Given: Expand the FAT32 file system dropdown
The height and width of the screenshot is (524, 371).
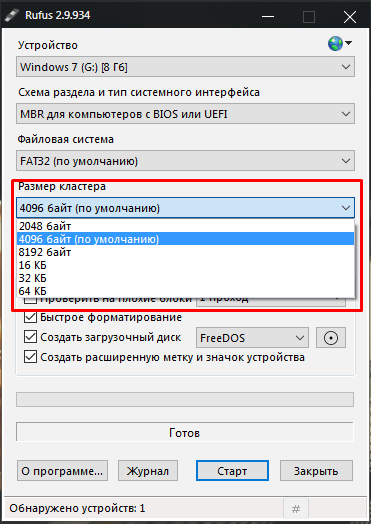Looking at the screenshot, I should (185, 161).
